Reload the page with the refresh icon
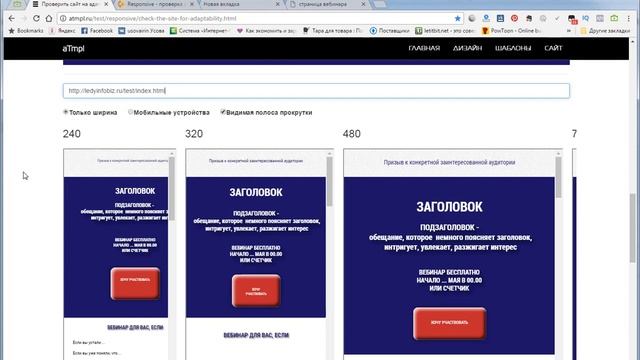Image resolution: width=640 pixels, height=360 pixels. click(36, 18)
